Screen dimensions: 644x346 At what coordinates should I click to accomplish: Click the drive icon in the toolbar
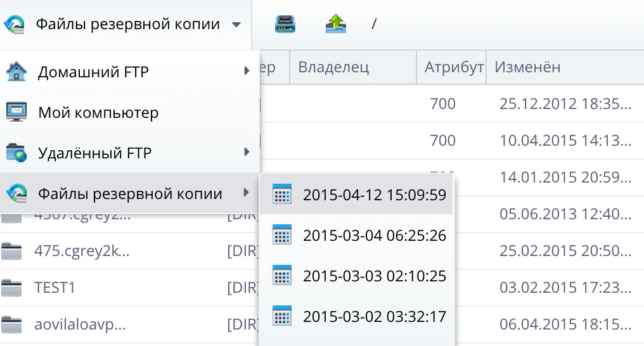click(x=285, y=24)
